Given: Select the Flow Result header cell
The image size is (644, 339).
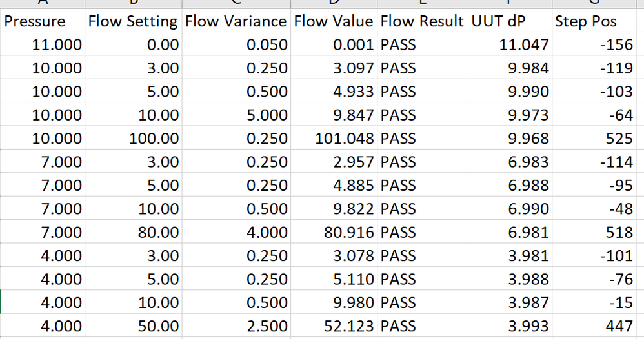Looking at the screenshot, I should pos(422,21).
